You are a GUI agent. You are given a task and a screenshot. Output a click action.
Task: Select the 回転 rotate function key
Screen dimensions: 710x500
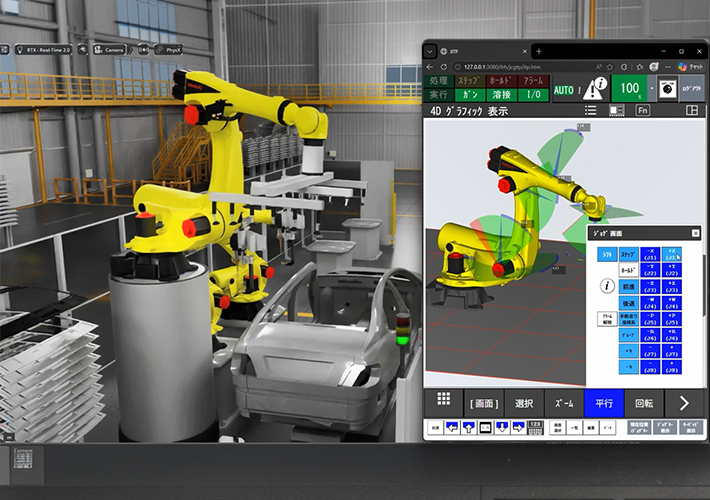click(644, 403)
